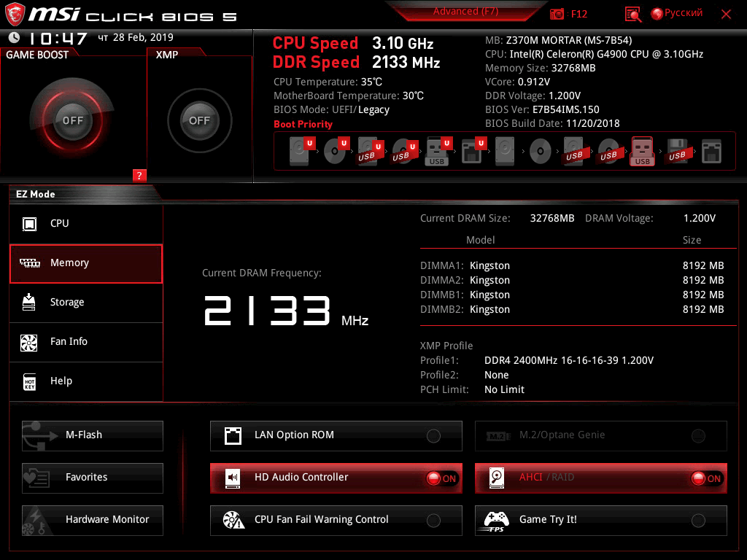Select the UEFI hard disk boot device
The height and width of the screenshot is (560, 747).
(x=301, y=151)
